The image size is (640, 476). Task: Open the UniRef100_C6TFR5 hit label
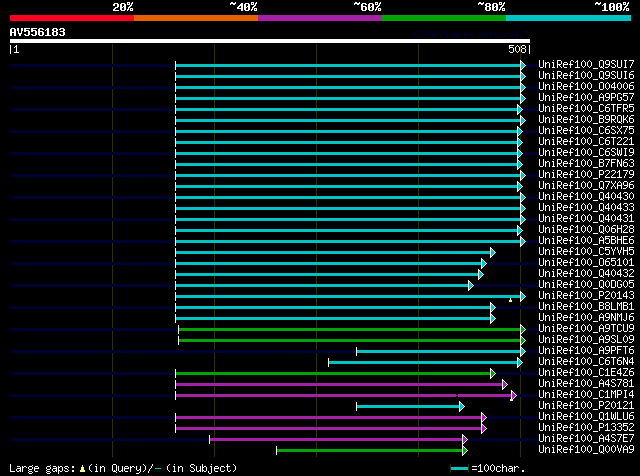pyautogui.click(x=586, y=108)
